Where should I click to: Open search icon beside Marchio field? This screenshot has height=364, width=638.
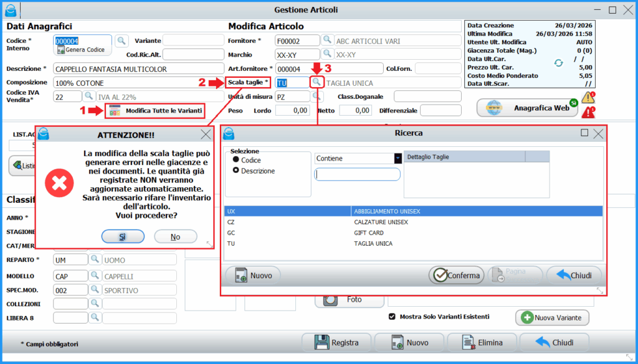327,55
